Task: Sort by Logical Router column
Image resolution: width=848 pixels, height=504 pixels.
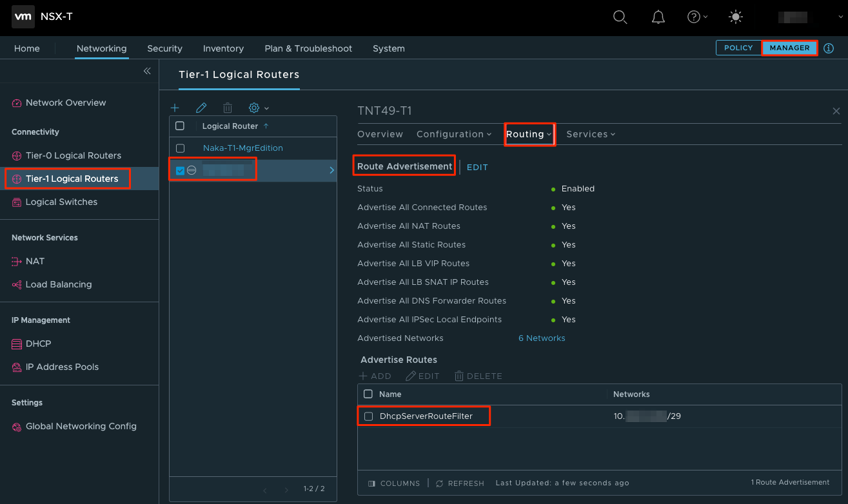Action: [235, 126]
